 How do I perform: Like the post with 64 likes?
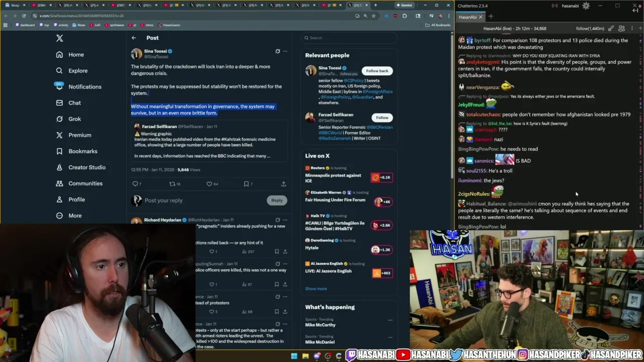pos(212,184)
